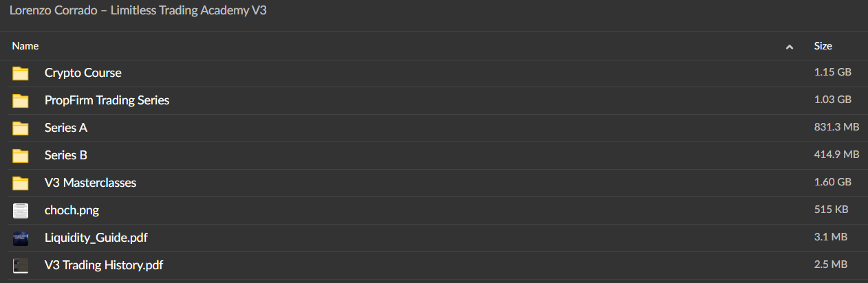Open the V3 Masterclasses folder name
Screen dimensions: 868x283
(90, 183)
